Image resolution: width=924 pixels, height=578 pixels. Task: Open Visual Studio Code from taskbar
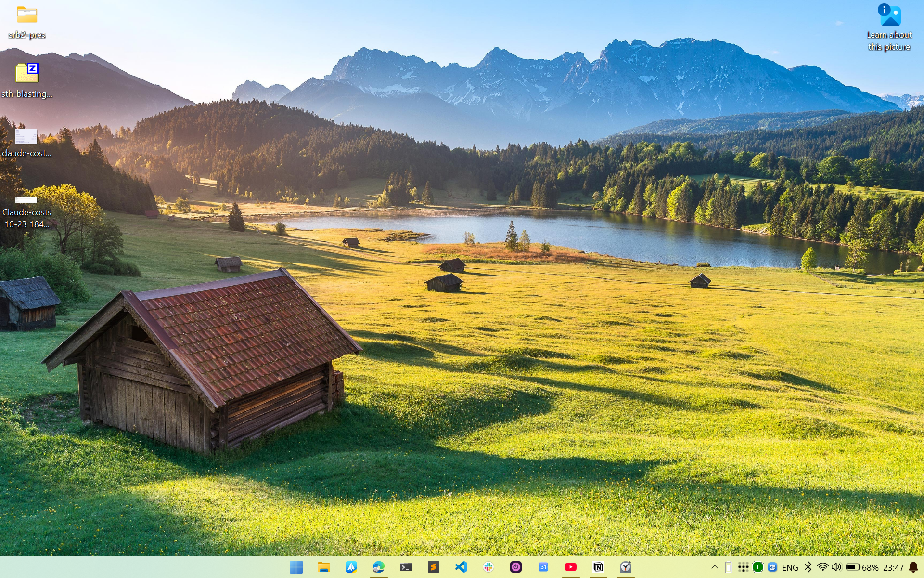click(461, 567)
